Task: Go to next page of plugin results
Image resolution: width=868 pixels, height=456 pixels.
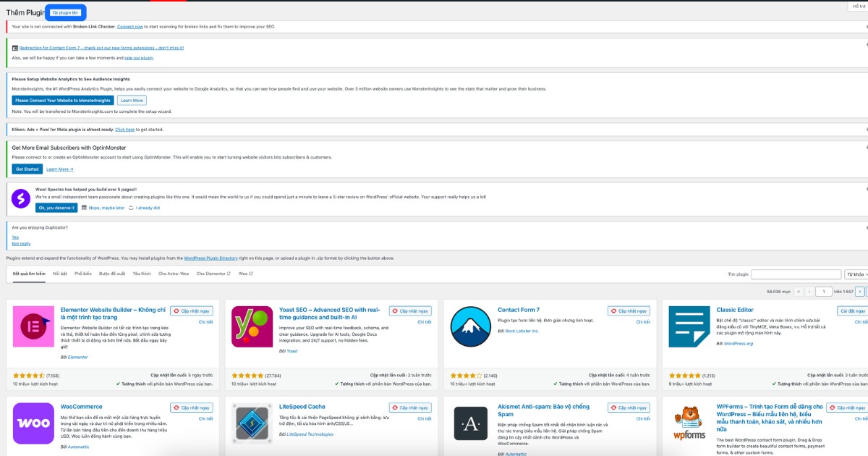Action: click(x=859, y=292)
